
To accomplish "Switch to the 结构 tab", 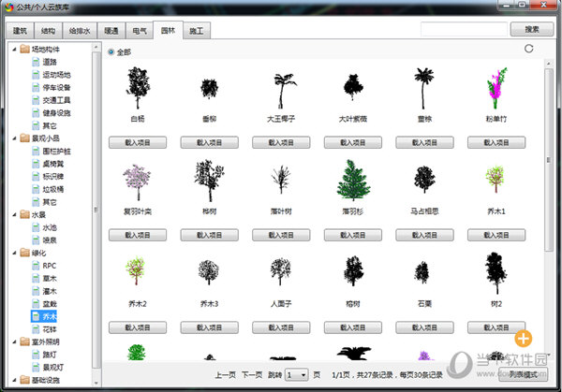I will tap(48, 31).
